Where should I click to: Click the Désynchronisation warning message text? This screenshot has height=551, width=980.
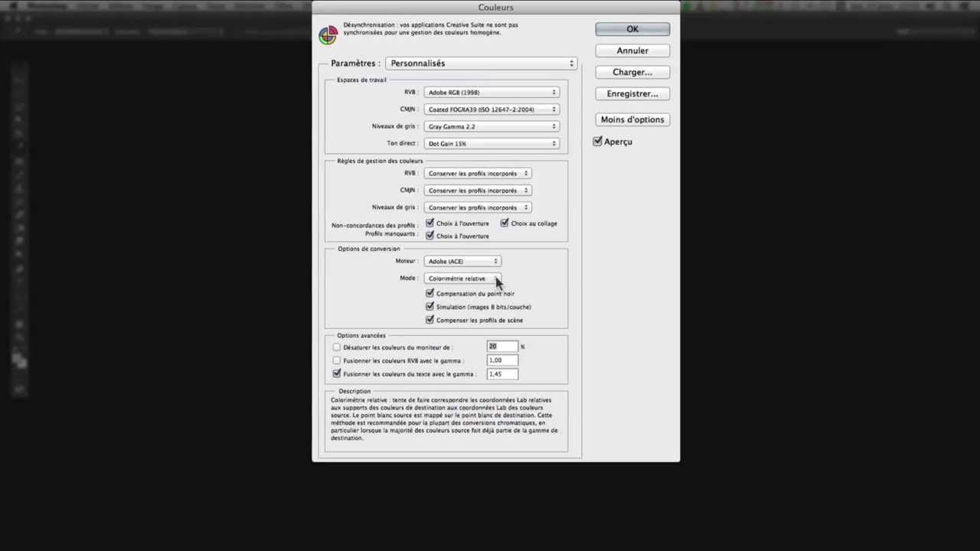pos(430,29)
